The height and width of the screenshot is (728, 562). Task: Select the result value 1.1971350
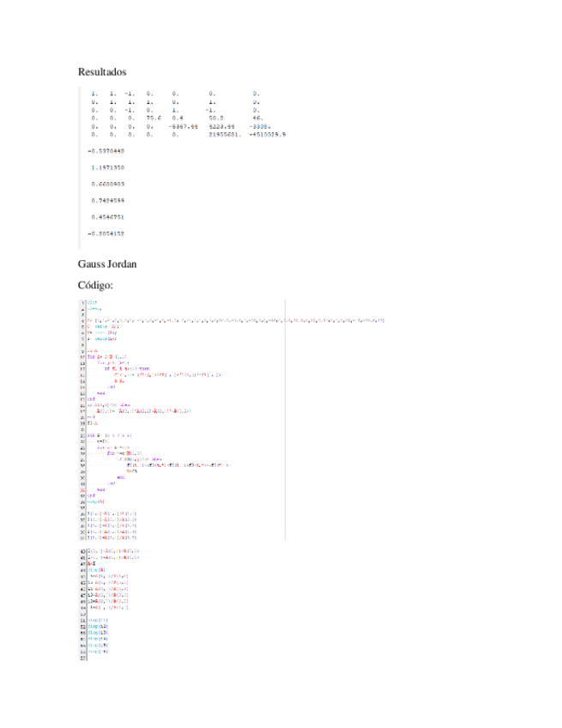click(107, 167)
